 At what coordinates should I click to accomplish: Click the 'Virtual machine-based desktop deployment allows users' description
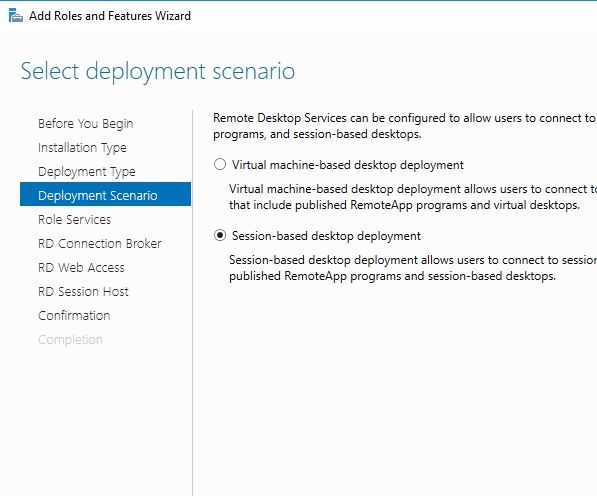tap(413, 197)
